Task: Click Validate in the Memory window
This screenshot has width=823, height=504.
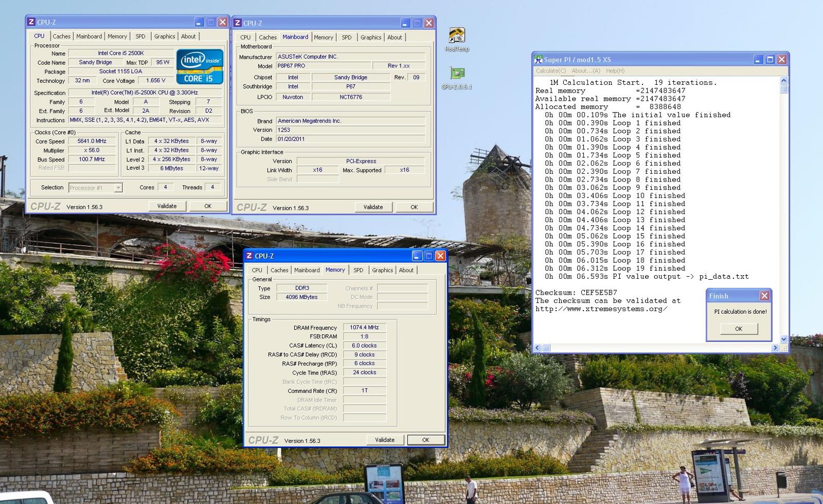Action: 385,440
